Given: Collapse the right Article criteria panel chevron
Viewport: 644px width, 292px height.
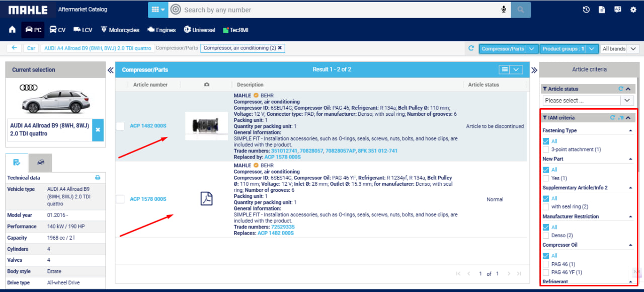Looking at the screenshot, I should (x=534, y=70).
